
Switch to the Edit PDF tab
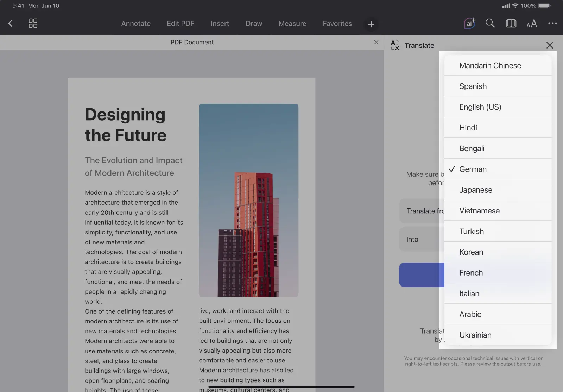pyautogui.click(x=181, y=24)
